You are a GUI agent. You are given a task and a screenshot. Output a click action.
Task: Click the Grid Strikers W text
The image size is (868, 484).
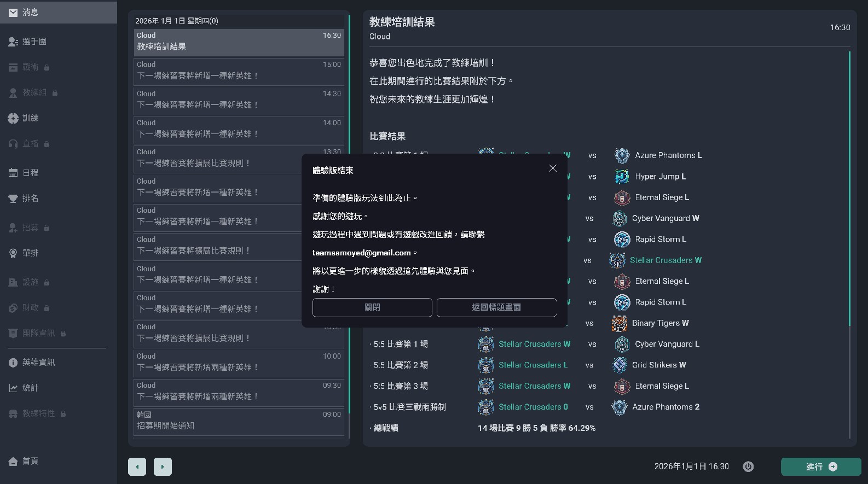659,365
